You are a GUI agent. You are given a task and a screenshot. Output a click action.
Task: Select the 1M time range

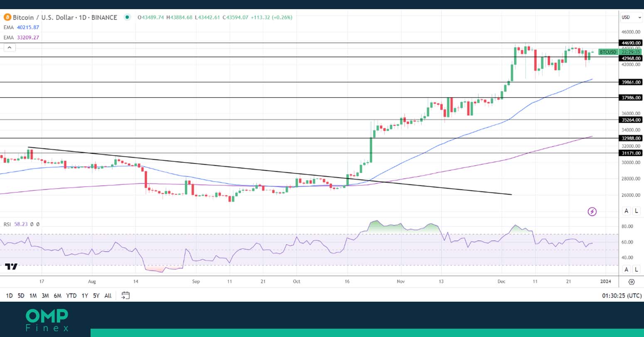[x=33, y=296]
